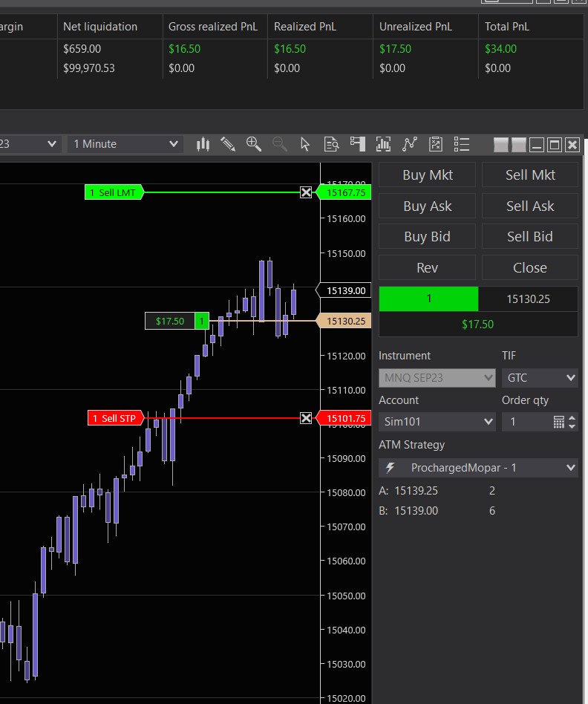Click the 15139.00 current price marker

[x=344, y=290]
